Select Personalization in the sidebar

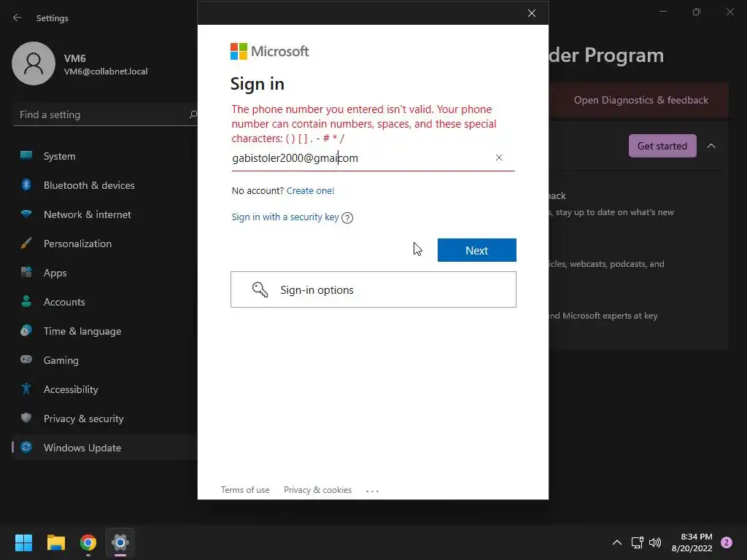105,244
